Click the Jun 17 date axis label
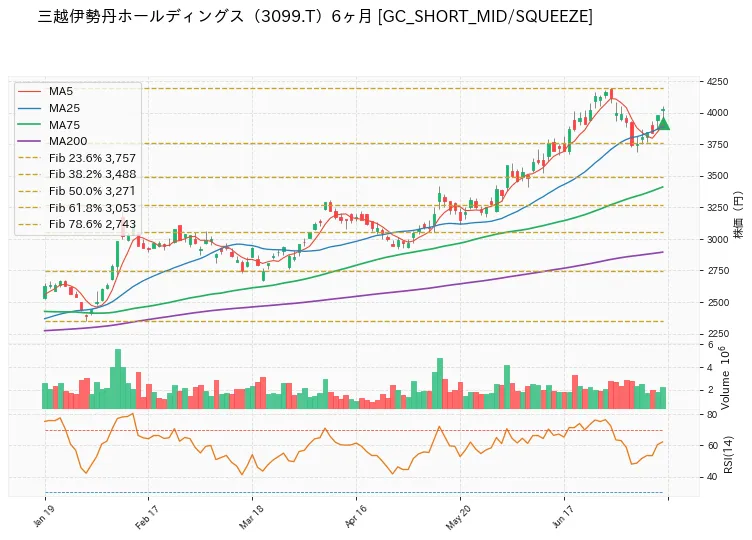The image size is (752, 540). (x=563, y=517)
